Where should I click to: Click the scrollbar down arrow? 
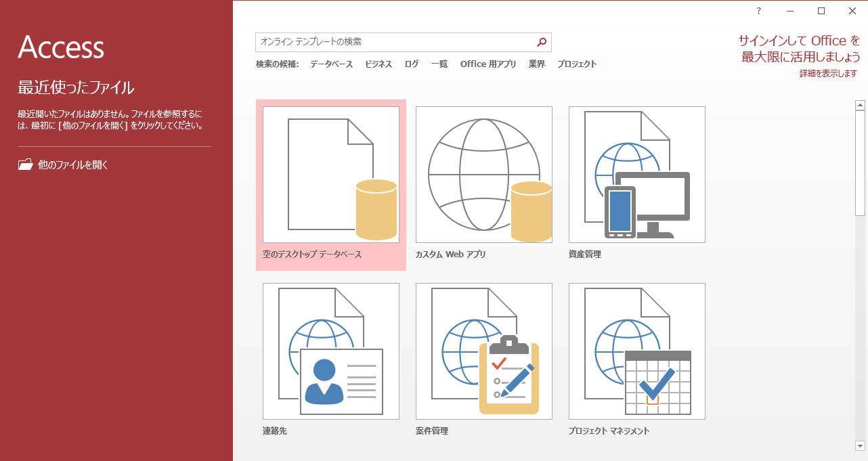tap(861, 445)
